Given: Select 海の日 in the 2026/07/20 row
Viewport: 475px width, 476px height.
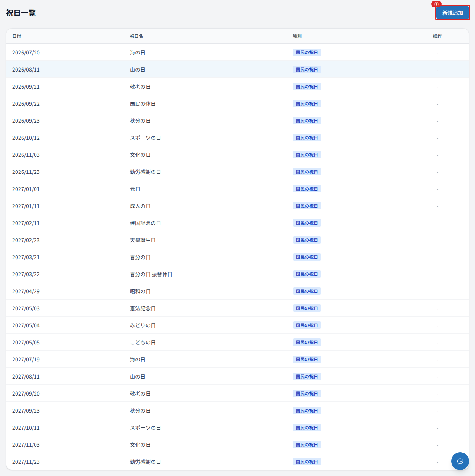Looking at the screenshot, I should [x=138, y=53].
